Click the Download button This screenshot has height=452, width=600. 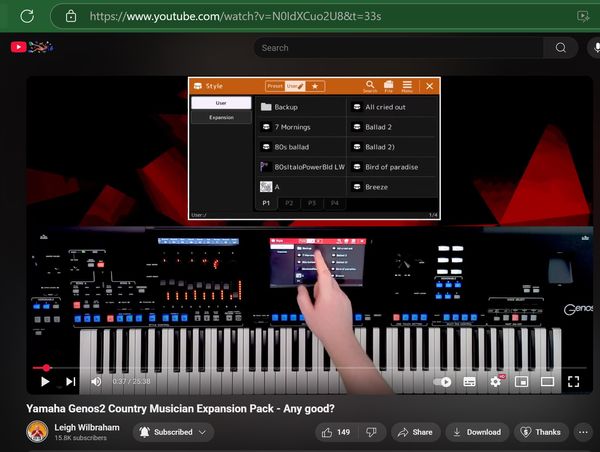point(477,432)
